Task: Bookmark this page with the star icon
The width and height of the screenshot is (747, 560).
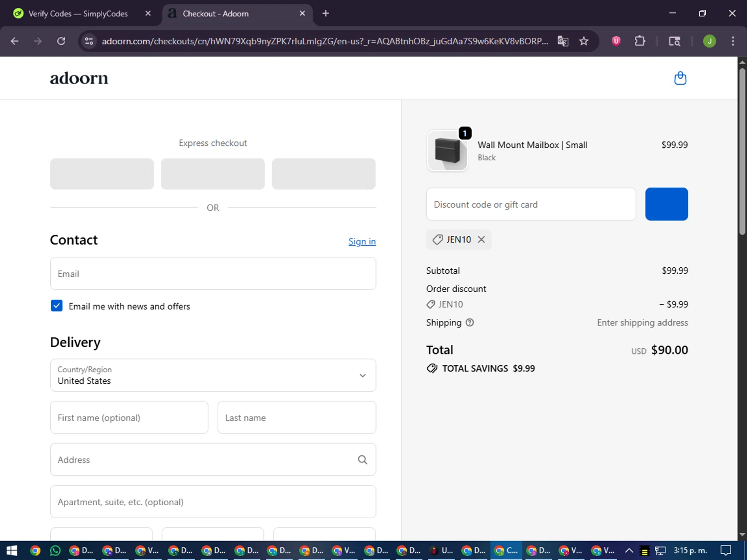Action: pos(584,41)
